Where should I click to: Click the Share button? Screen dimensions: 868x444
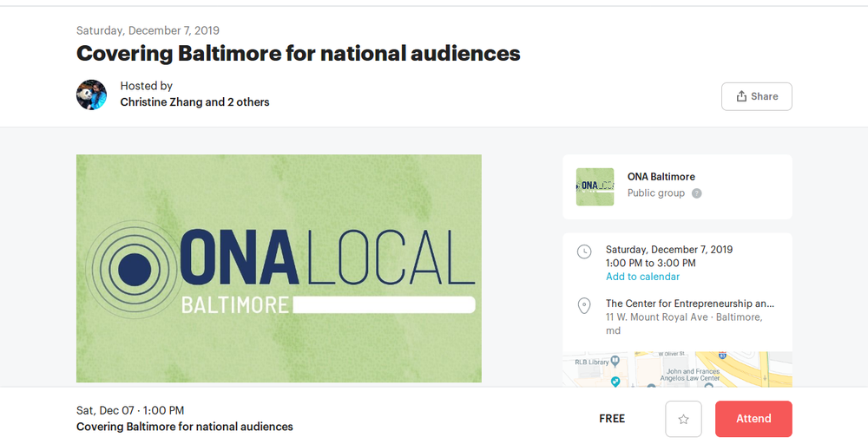point(756,96)
